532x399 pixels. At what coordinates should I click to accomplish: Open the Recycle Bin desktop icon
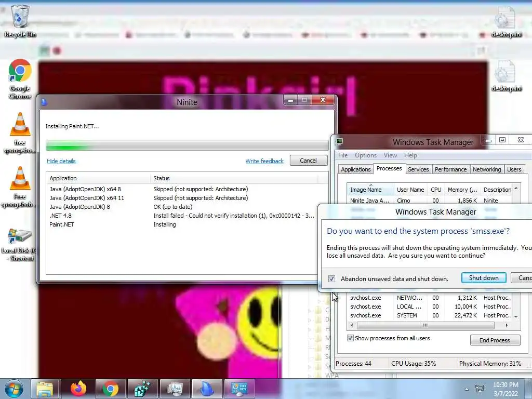coord(20,21)
